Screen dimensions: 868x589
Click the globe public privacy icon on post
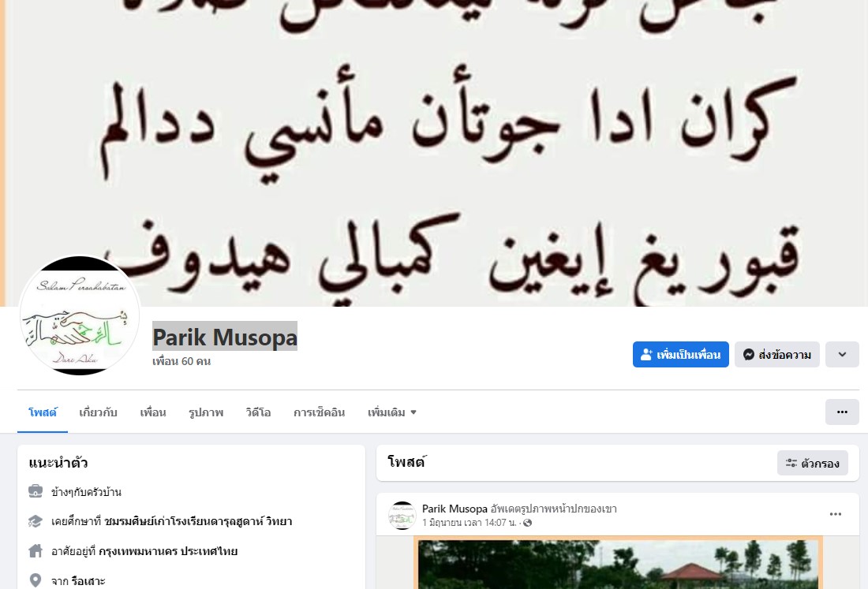528,523
